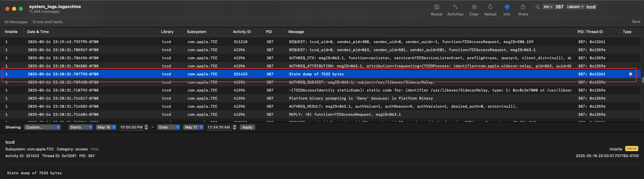Save the current search

click(636, 22)
